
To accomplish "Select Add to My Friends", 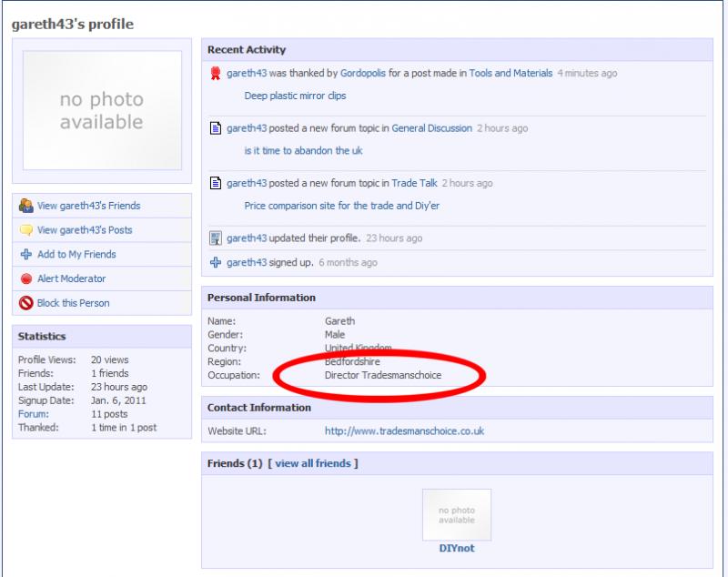I will (x=76, y=255).
